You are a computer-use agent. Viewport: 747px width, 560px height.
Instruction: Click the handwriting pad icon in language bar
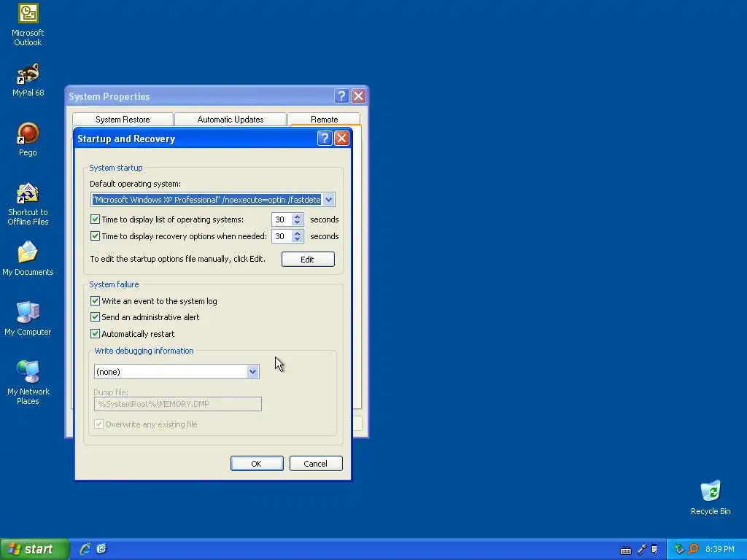654,550
